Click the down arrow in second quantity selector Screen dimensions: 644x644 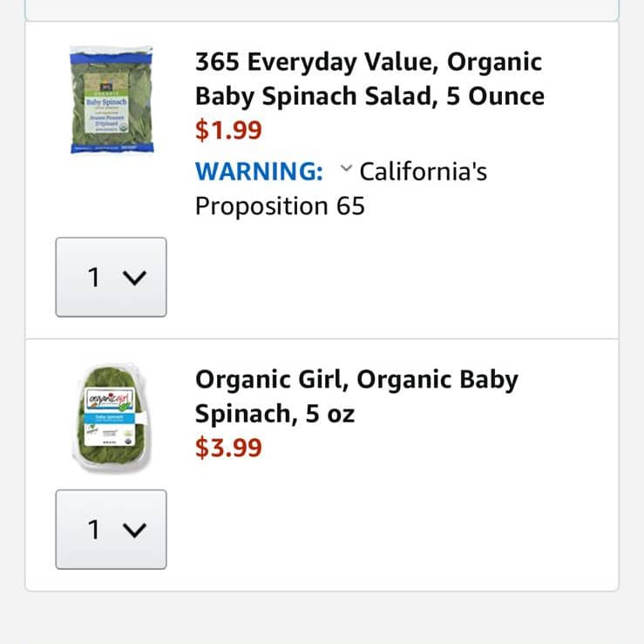[134, 530]
